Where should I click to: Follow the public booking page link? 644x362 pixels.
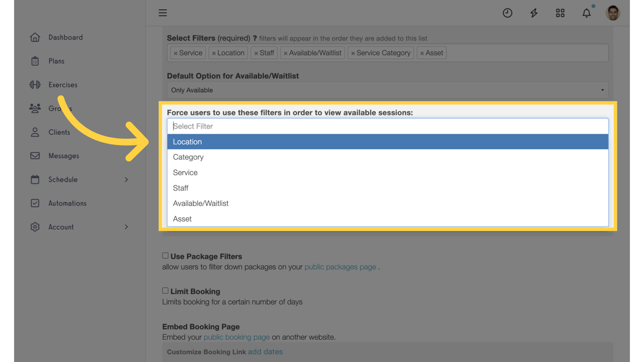click(x=237, y=337)
